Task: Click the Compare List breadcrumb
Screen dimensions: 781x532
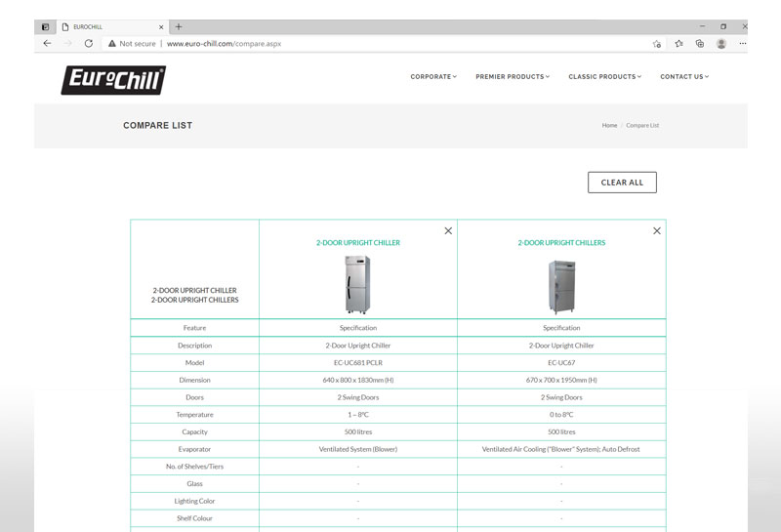Action: point(642,126)
